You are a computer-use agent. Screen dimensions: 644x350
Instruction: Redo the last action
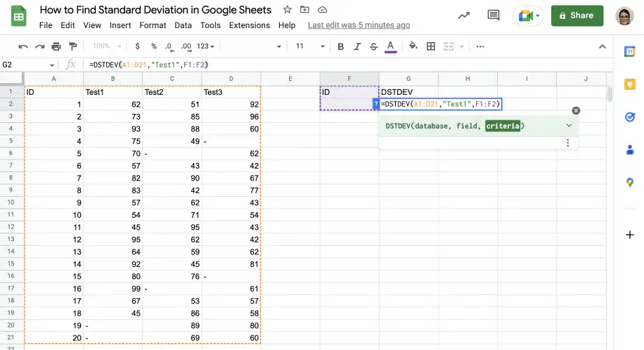[39, 46]
